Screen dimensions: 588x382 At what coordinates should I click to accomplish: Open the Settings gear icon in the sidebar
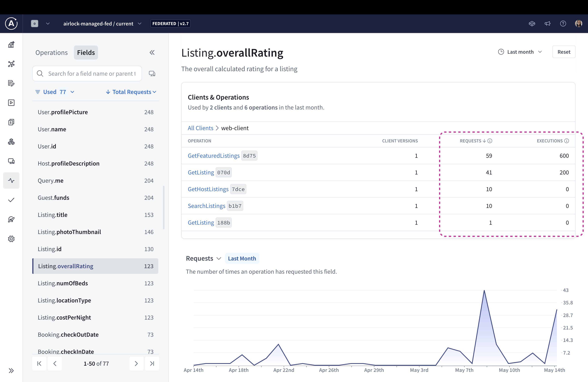tap(11, 239)
